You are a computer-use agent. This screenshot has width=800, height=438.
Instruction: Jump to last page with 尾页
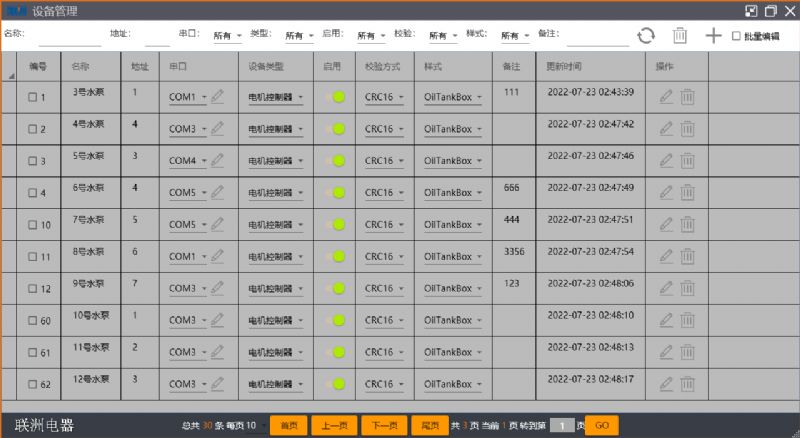430,425
